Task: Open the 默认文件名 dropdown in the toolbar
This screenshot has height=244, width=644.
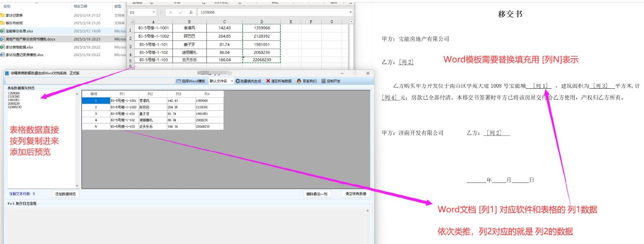Action: 232,81
